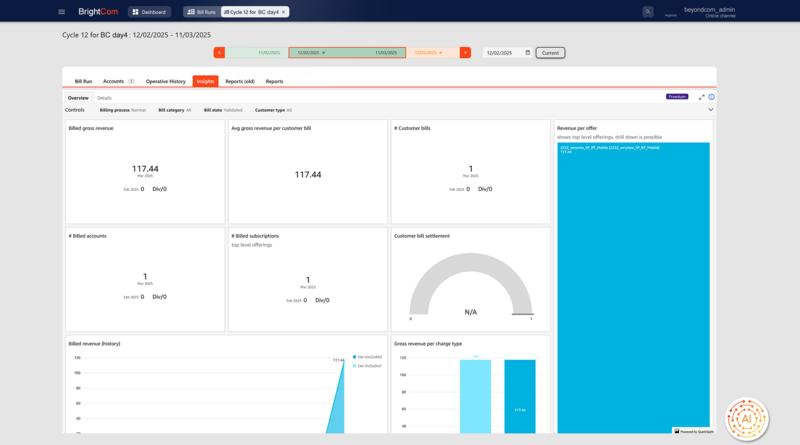Expand the 12/02/2025 cycle start dropdown arrow
800x445 pixels.
point(323,53)
